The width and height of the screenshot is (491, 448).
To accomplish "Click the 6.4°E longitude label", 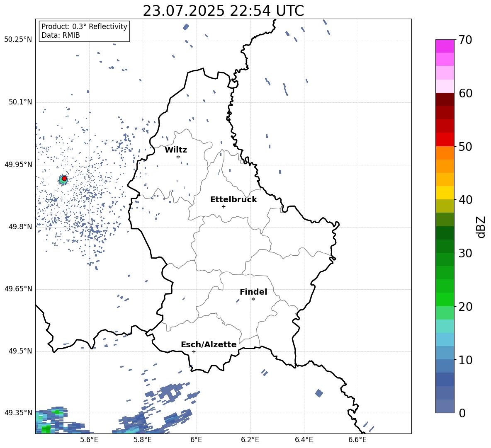I will 304,440.
